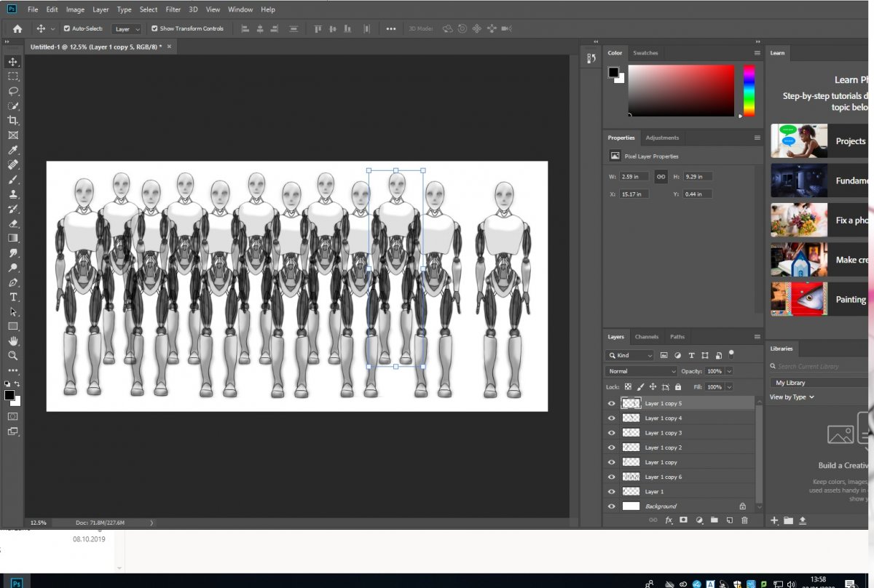Select the Zoom tool in toolbar
The height and width of the screenshot is (588, 874).
tap(13, 356)
